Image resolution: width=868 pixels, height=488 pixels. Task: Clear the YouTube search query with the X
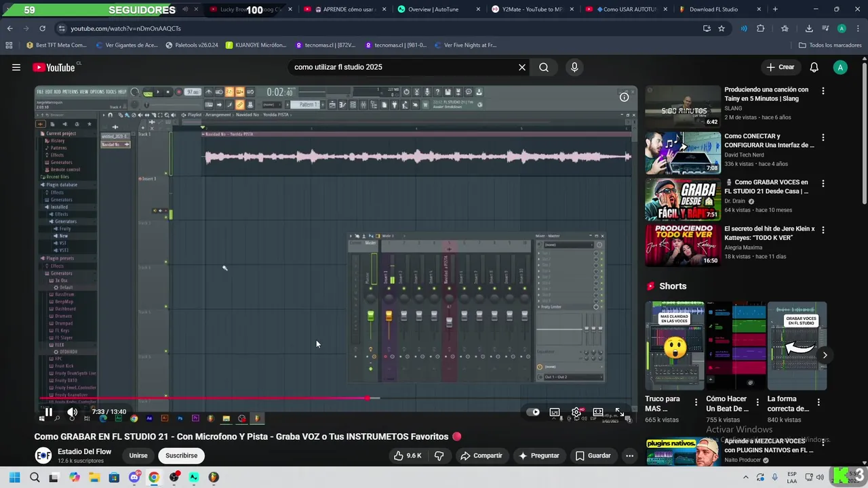522,67
